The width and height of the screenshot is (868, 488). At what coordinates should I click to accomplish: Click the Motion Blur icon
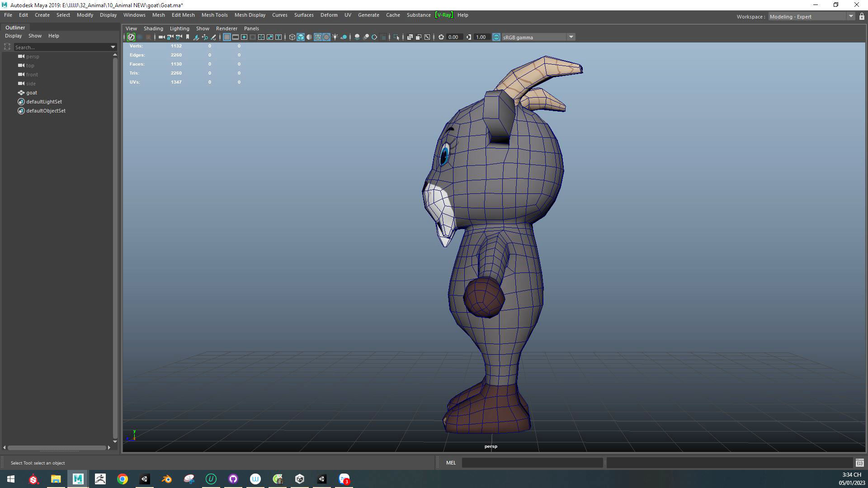point(366,37)
